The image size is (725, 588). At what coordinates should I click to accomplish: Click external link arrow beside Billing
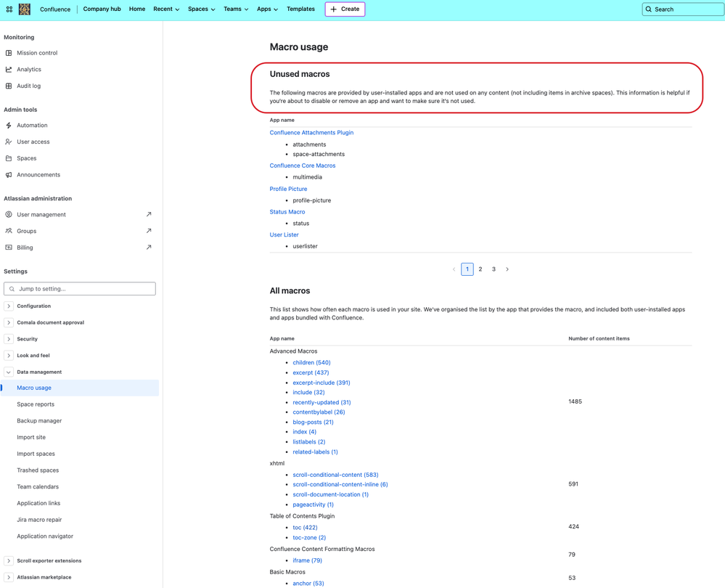click(149, 247)
